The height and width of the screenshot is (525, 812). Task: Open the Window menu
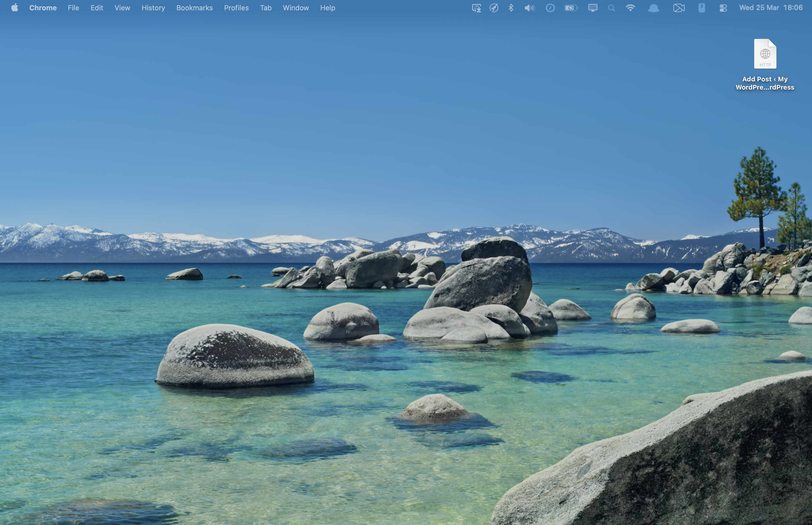[x=296, y=8]
